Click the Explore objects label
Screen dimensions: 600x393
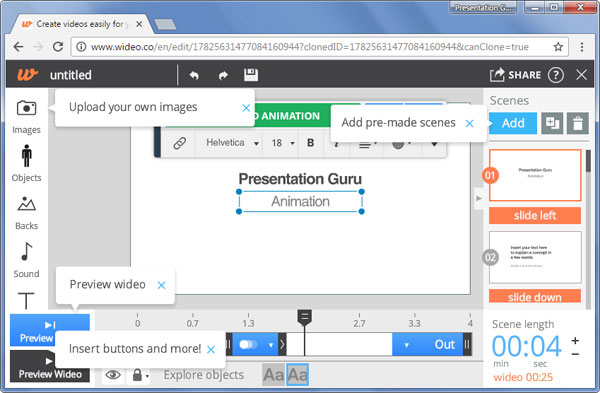tap(204, 375)
